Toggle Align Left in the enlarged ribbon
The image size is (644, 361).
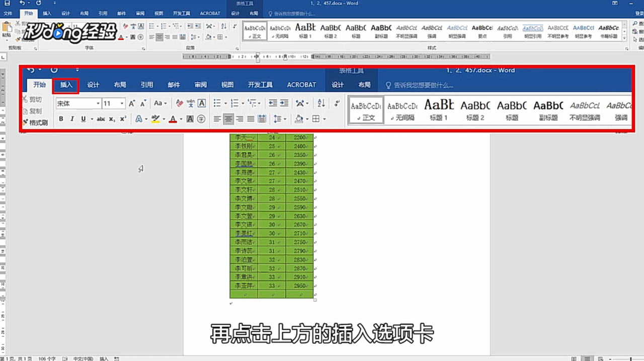[217, 119]
